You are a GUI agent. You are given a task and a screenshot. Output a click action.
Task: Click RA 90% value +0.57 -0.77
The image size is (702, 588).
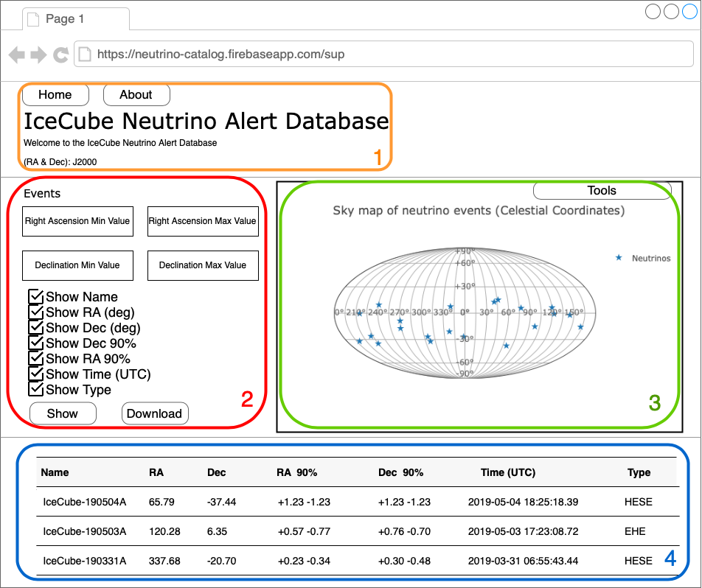304,531
